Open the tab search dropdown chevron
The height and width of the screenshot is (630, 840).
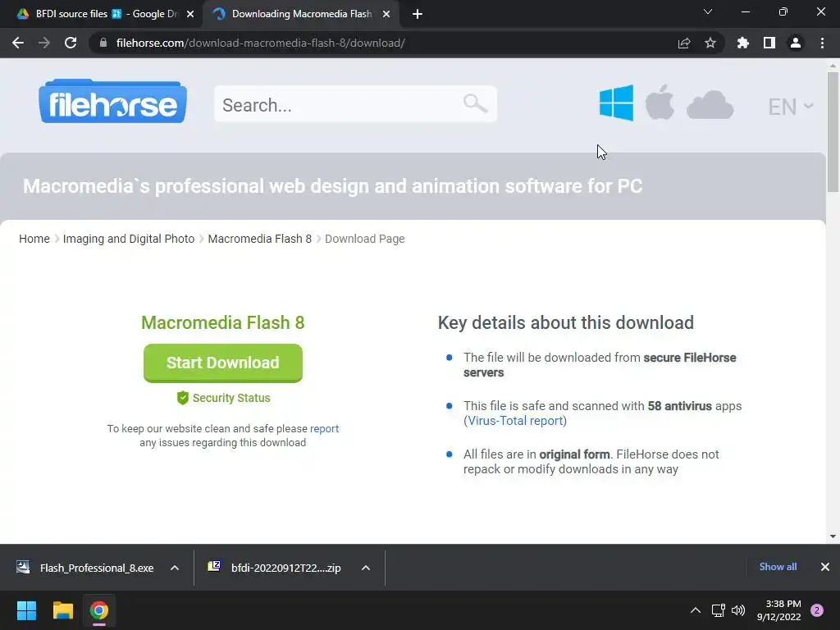click(708, 11)
